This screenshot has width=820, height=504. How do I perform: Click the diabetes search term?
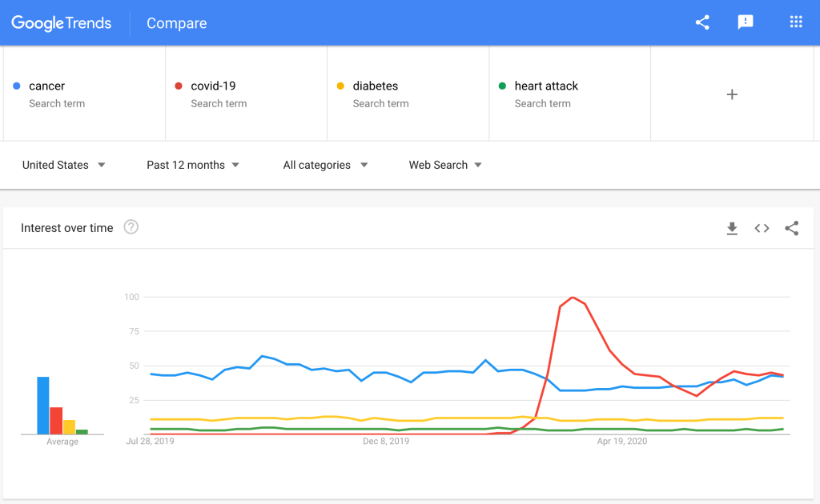coord(408,94)
